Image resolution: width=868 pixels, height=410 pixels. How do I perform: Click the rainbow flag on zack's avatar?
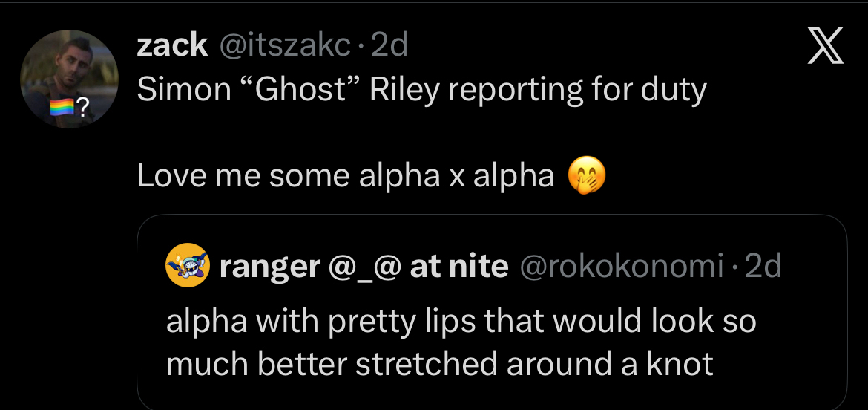[62, 109]
